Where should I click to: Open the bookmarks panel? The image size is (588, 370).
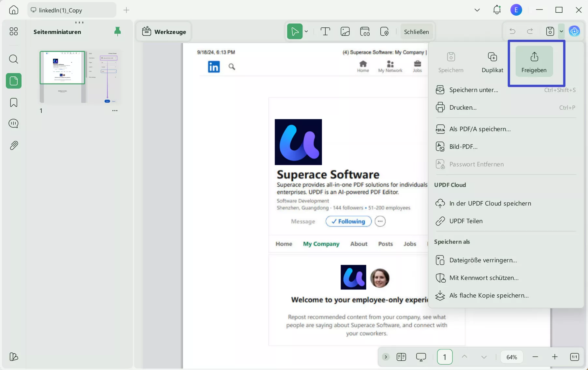tap(14, 102)
